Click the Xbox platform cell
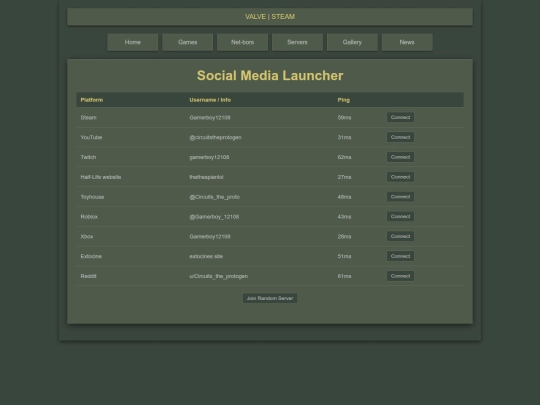The image size is (540, 405). tap(87, 237)
